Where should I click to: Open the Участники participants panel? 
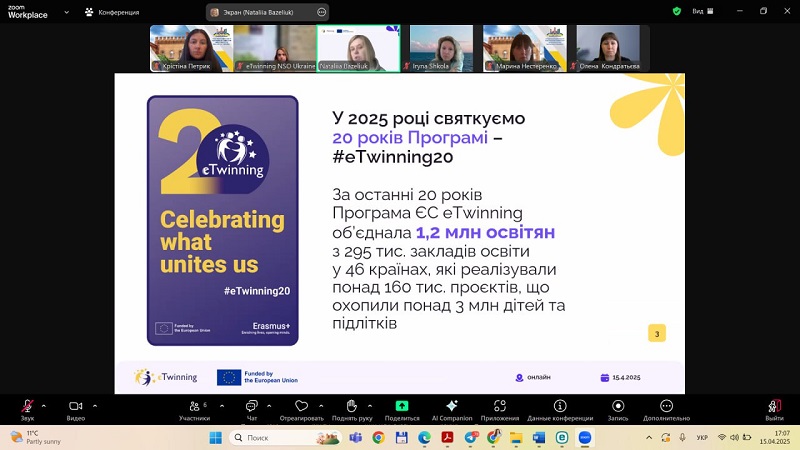[194, 410]
